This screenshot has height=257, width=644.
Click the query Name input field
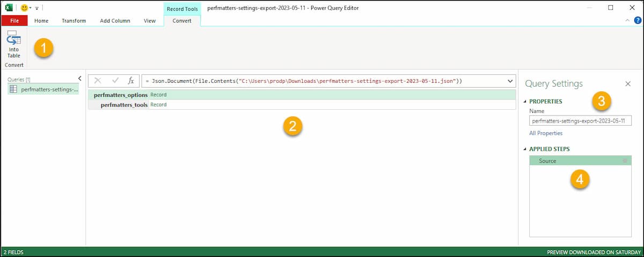tap(580, 121)
